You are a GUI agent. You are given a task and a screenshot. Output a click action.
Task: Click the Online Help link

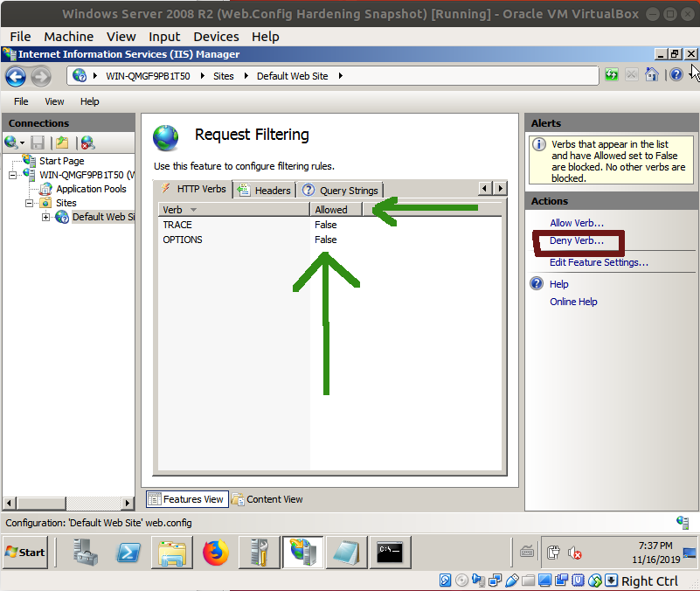pos(573,302)
